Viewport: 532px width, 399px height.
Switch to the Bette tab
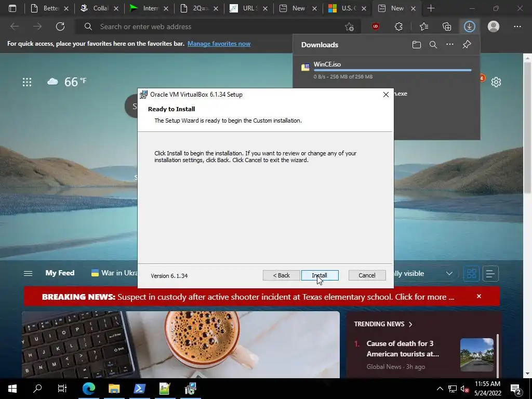[51, 8]
